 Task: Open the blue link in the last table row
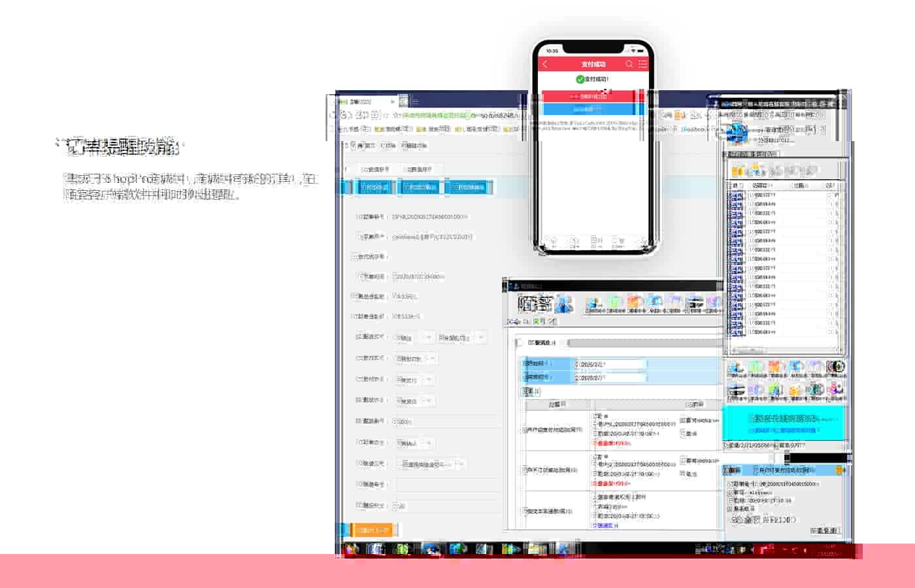point(603,525)
